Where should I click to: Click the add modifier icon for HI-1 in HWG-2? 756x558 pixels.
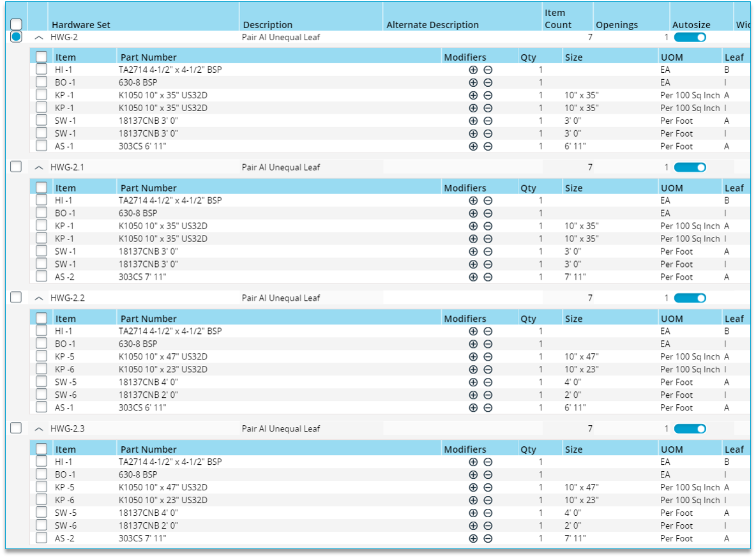point(473,70)
